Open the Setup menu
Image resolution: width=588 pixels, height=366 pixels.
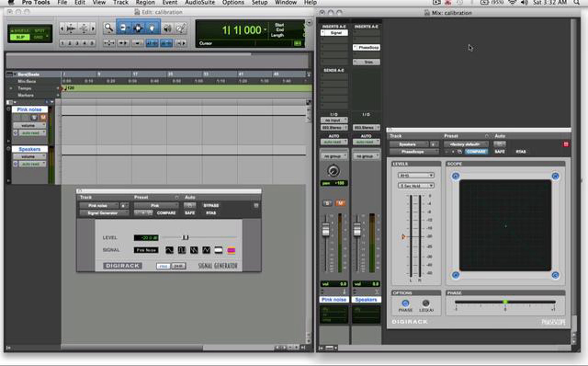259,2
